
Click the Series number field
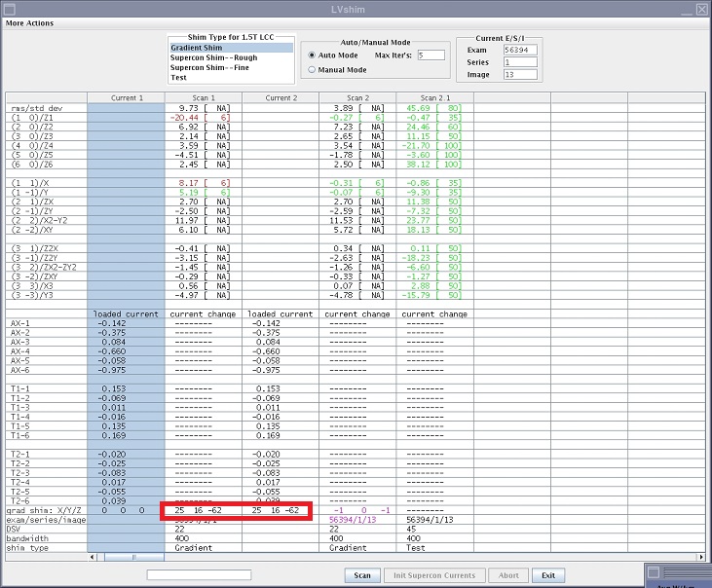(x=520, y=61)
